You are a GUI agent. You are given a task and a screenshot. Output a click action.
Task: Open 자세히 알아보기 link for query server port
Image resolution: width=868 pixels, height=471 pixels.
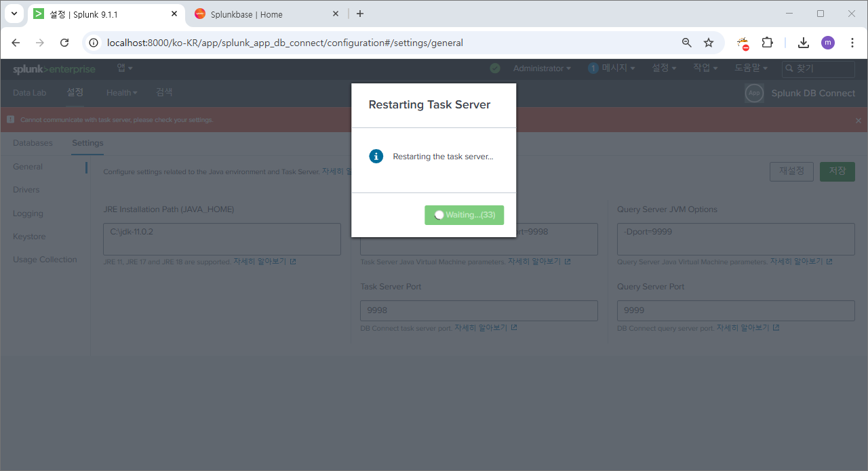[748, 327]
